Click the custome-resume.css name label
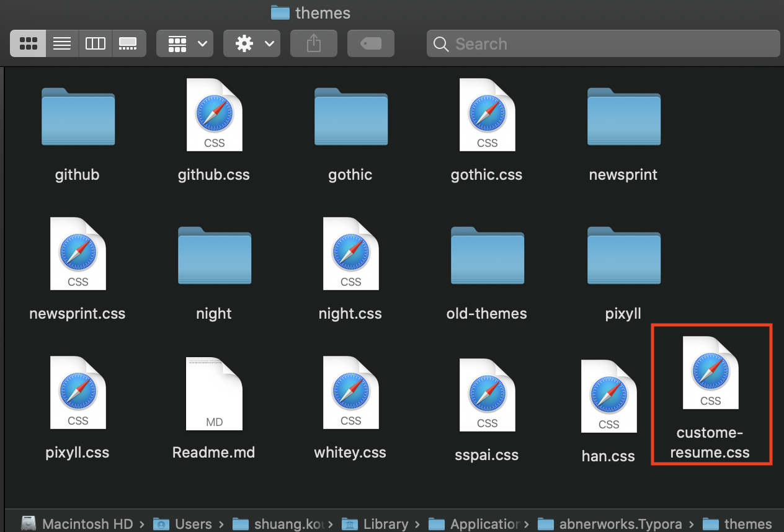This screenshot has width=784, height=532. [710, 443]
